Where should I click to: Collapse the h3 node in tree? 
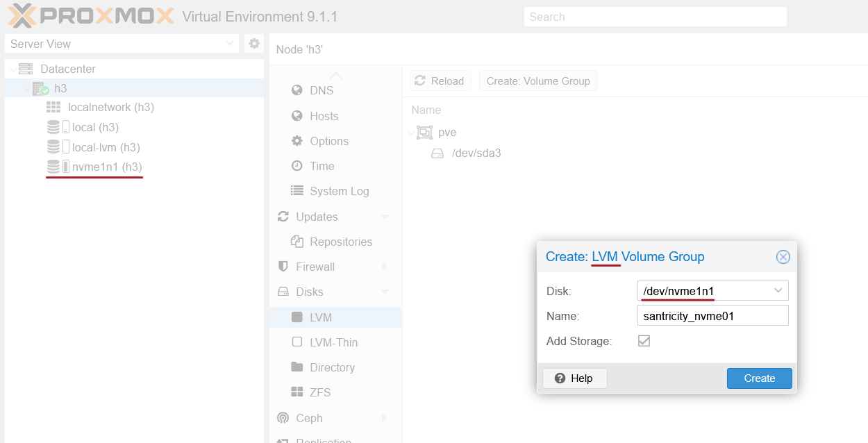[x=26, y=89]
